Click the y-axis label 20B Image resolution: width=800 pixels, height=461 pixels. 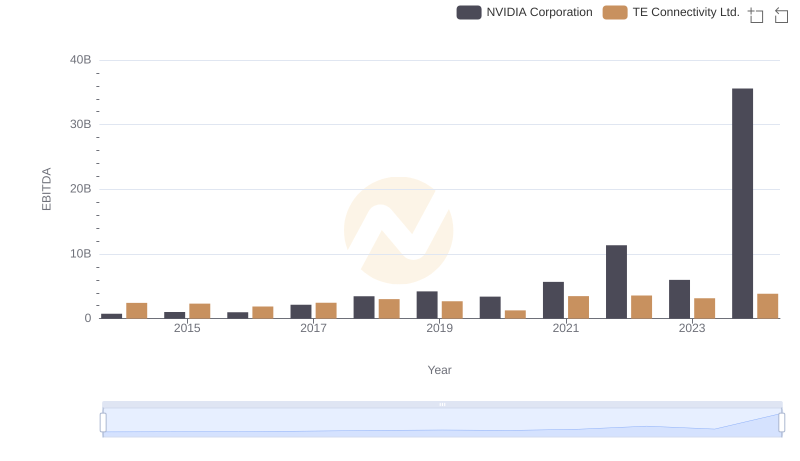[81, 189]
